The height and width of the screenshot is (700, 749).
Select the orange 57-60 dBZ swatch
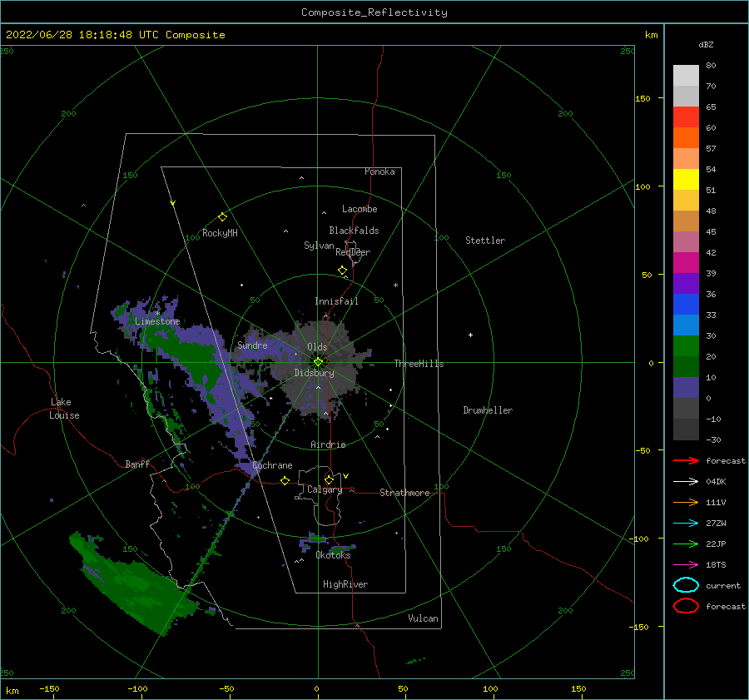(x=686, y=137)
